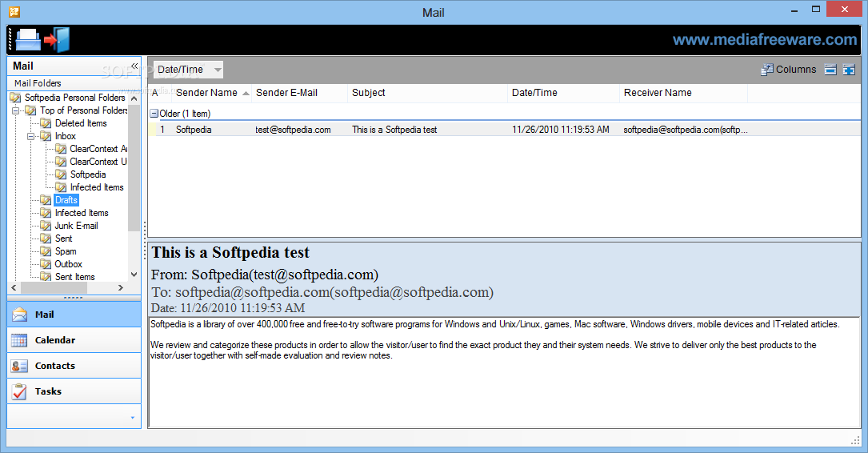This screenshot has width=868, height=453.
Task: Click the expand-all groups icon beside Columns
Action: click(x=849, y=69)
